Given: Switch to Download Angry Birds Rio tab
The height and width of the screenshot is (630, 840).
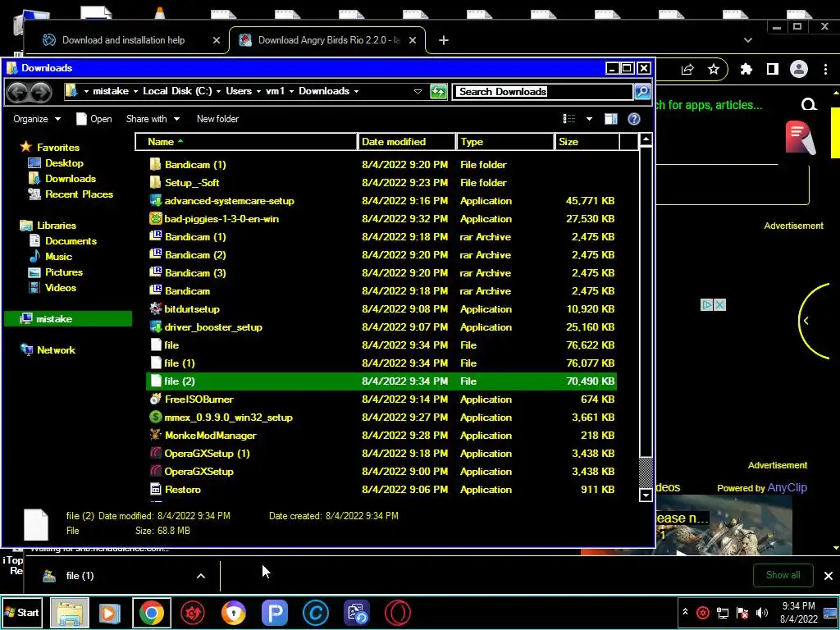Looking at the screenshot, I should (328, 40).
